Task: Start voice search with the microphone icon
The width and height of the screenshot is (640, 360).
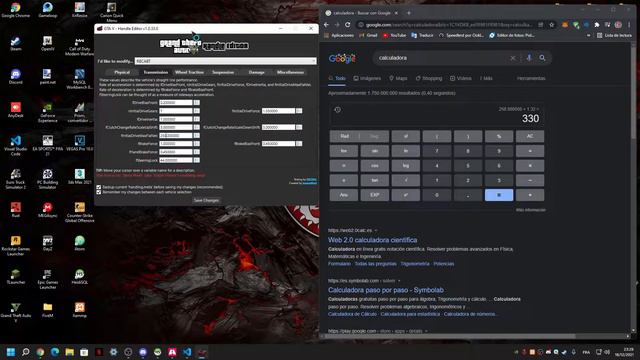Action: (x=529, y=58)
